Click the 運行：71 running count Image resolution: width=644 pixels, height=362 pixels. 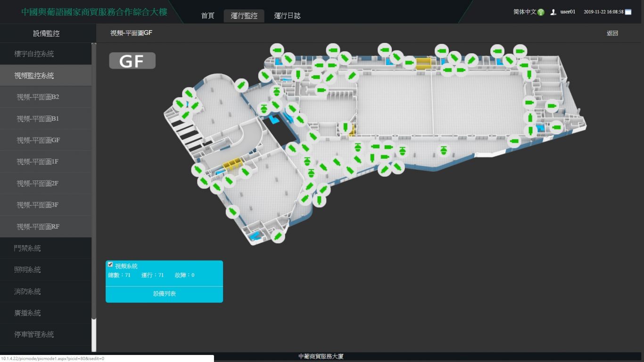coord(153,275)
